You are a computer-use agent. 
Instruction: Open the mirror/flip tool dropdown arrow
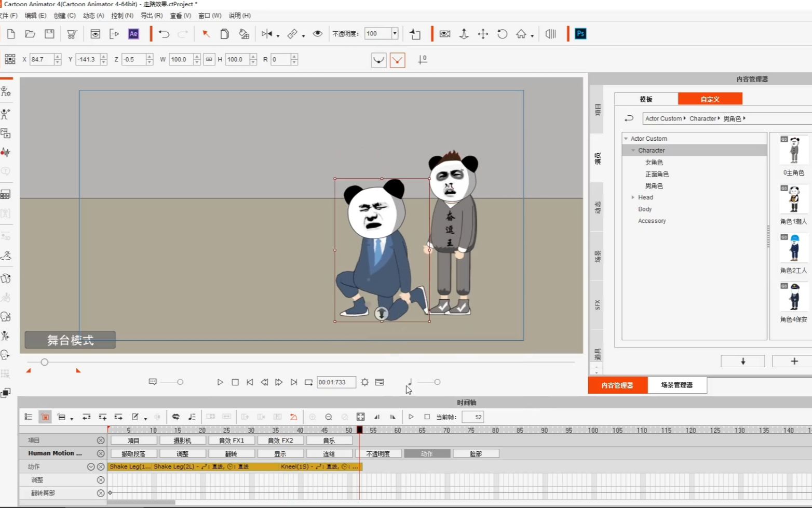(x=278, y=36)
